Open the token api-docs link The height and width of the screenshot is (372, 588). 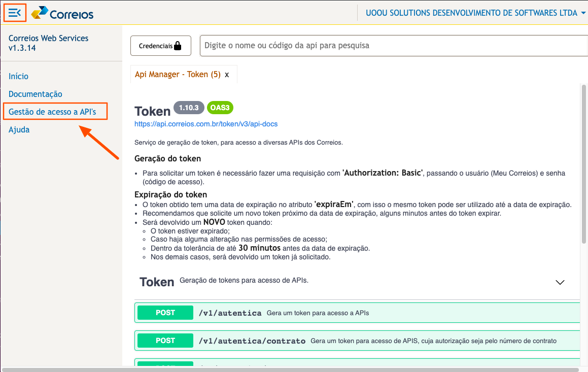(206, 124)
